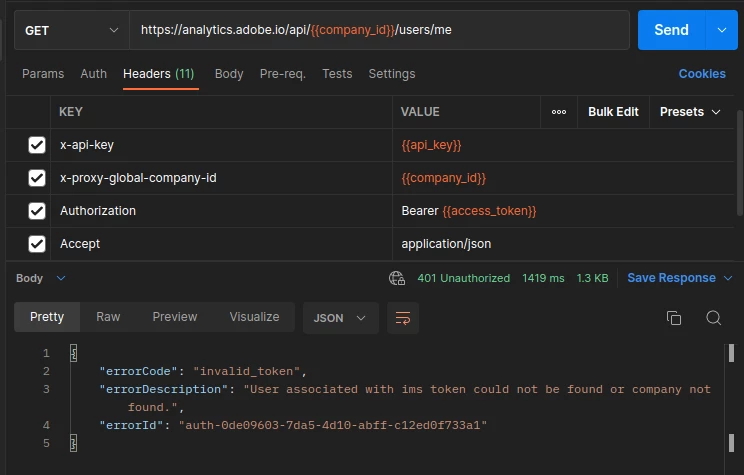Viewport: 744px width, 475px height.
Task: Expand the response Body section dropdown
Action: click(61, 278)
